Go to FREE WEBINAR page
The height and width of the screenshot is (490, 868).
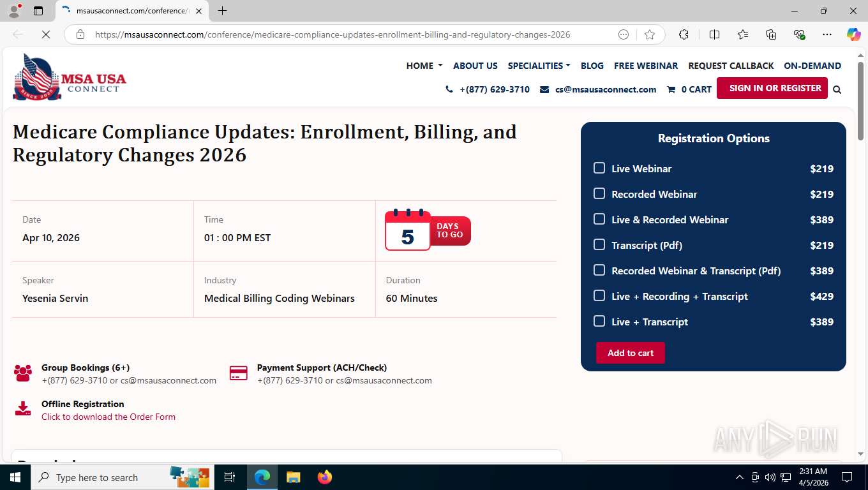(x=646, y=66)
